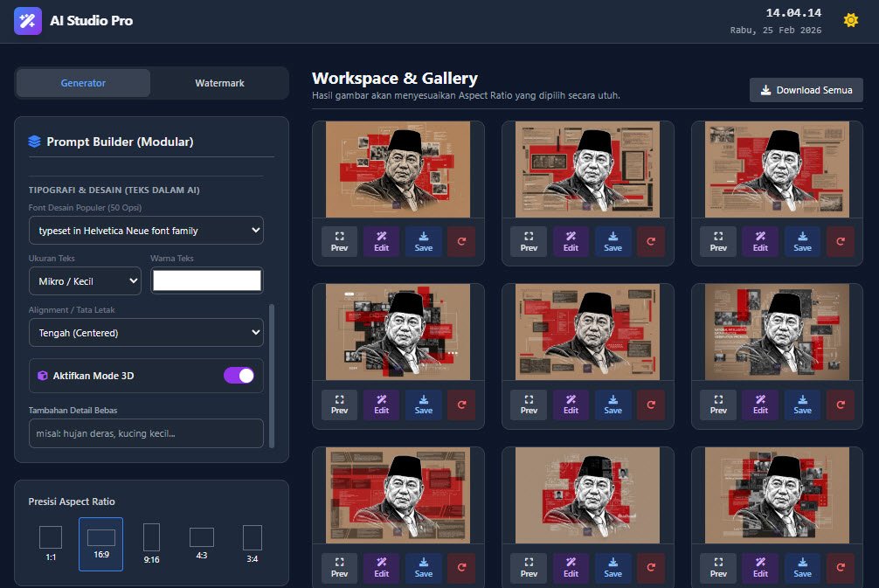Click the Prompt Builder panel scrollbar
The image size is (879, 588).
point(272,376)
